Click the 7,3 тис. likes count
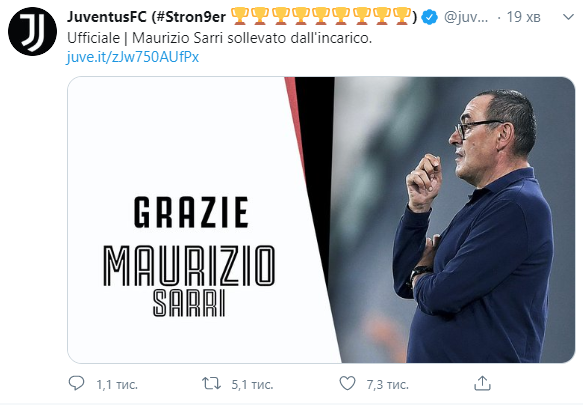The image size is (583, 405). tap(387, 385)
